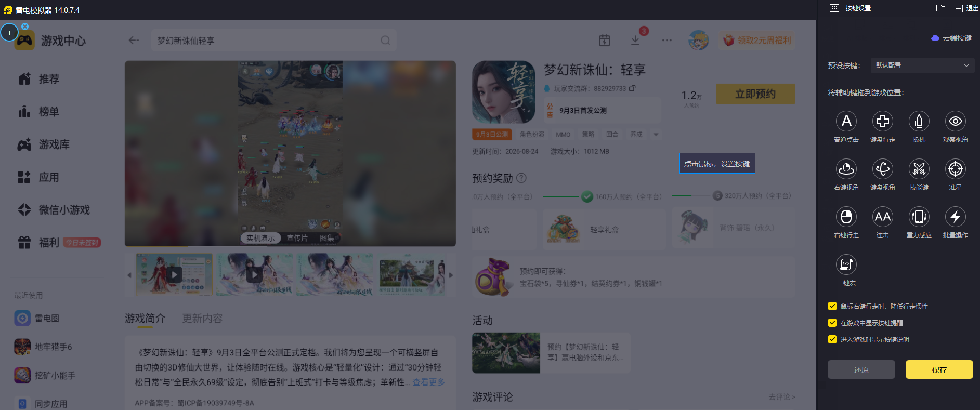
Task: Open the calendar check-in icon
Action: [x=605, y=41]
